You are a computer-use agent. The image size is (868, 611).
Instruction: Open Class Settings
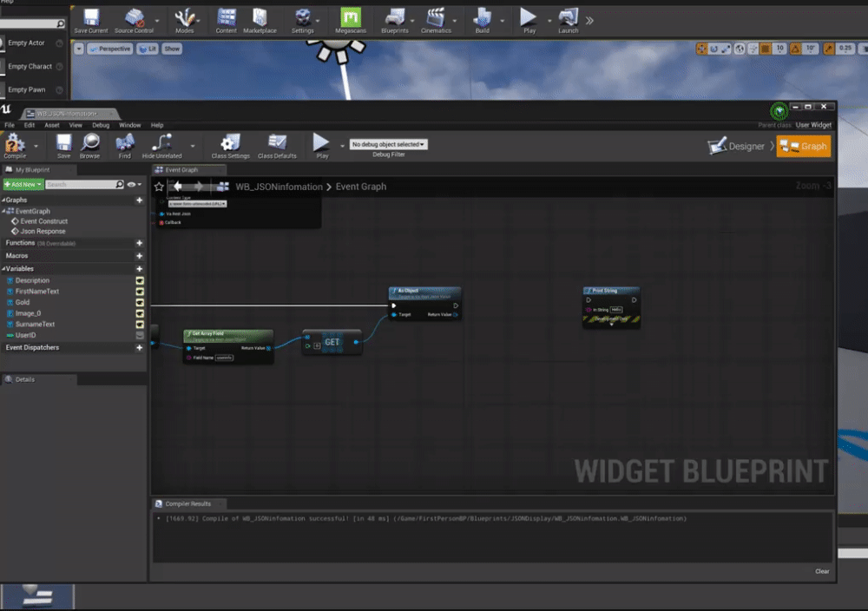[230, 146]
